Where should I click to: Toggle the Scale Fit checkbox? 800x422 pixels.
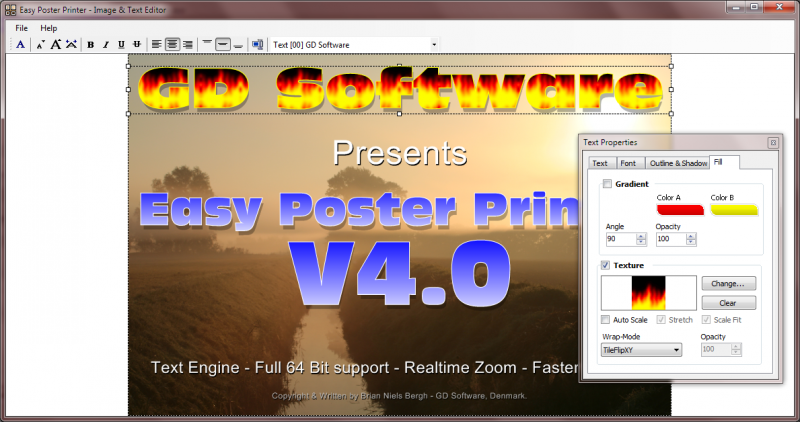pyautogui.click(x=706, y=319)
